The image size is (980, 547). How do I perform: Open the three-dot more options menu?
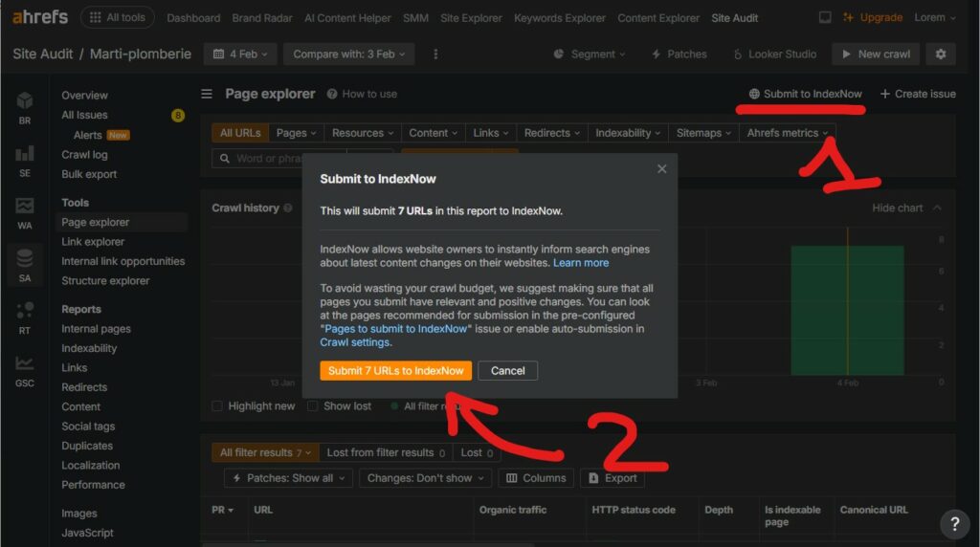(435, 55)
